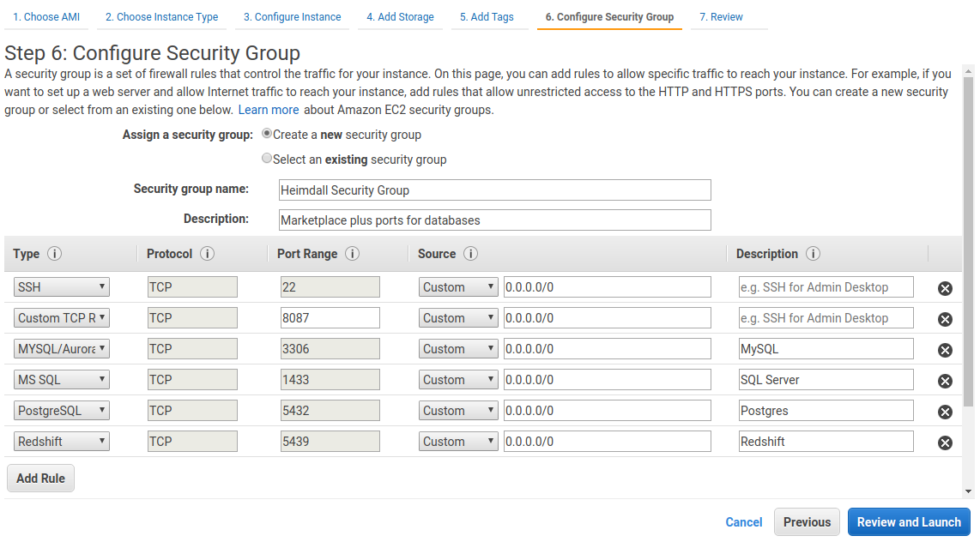Remove the SSH rule with its delete icon
This screenshot has height=542, width=980.
click(945, 288)
